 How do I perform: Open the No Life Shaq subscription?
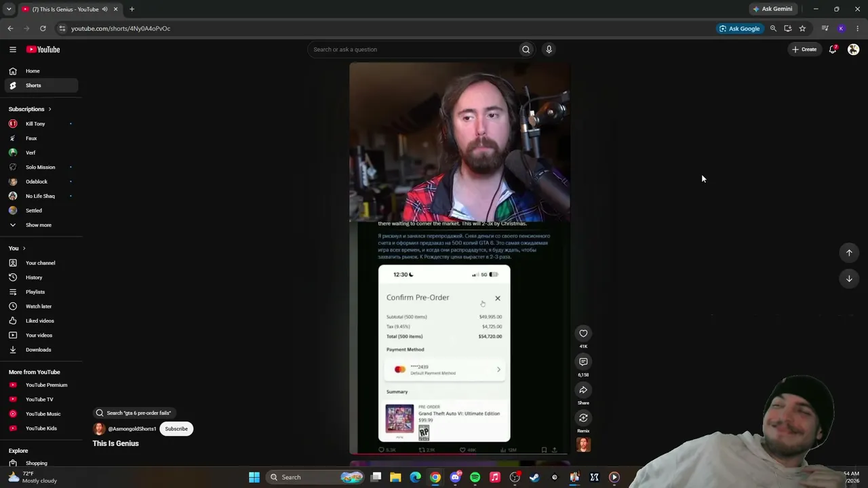[x=40, y=197]
